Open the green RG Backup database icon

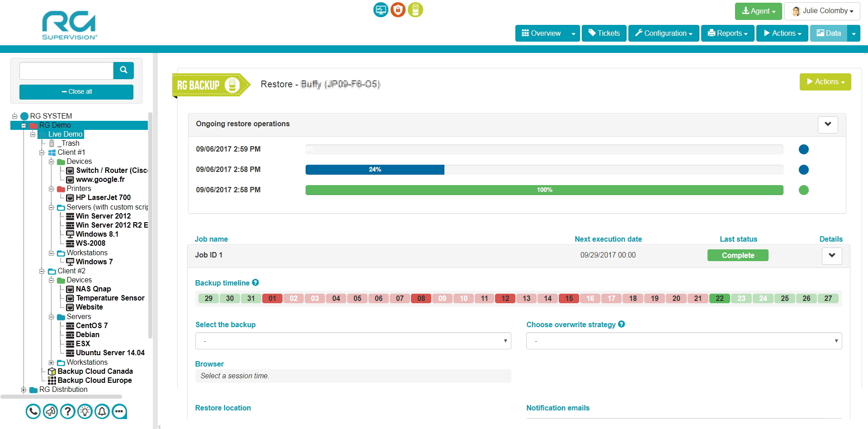click(415, 10)
